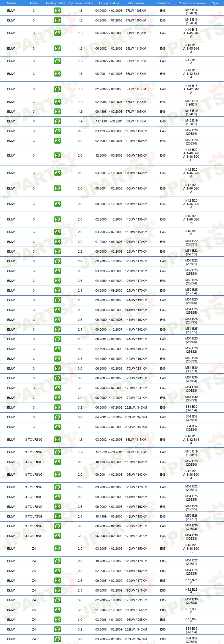Click the Rodzaj paliwa column header

56,3
